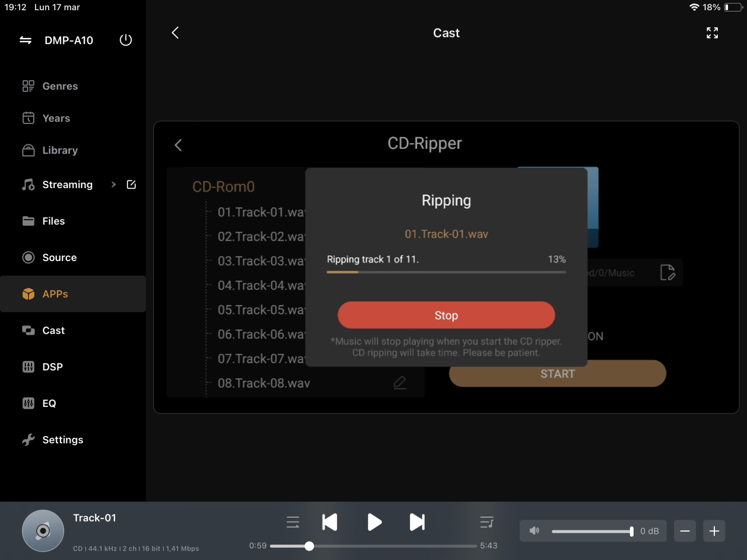Click the edit destination folder icon
Viewport: 747px width, 560px height.
[668, 273]
